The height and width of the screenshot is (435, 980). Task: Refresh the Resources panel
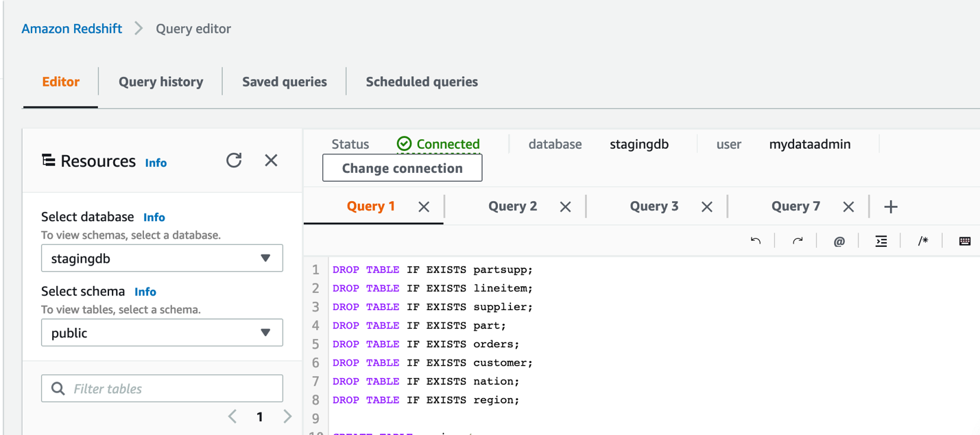(234, 161)
